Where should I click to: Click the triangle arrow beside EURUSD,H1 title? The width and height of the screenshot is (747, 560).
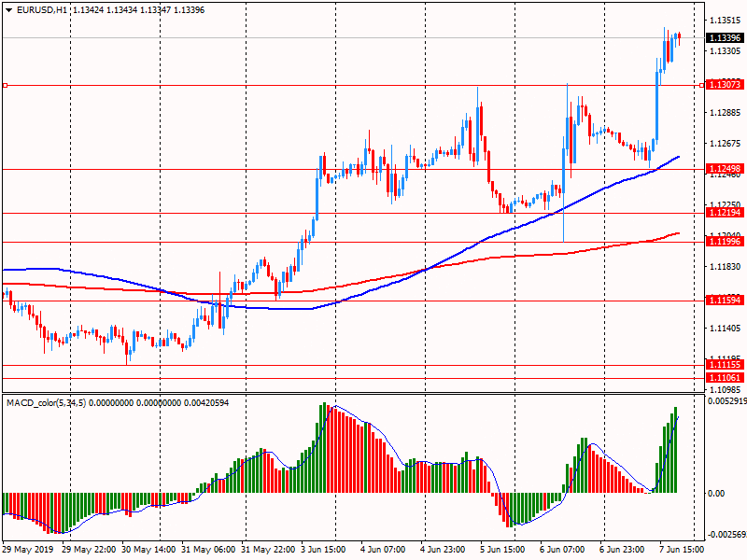click(8, 9)
